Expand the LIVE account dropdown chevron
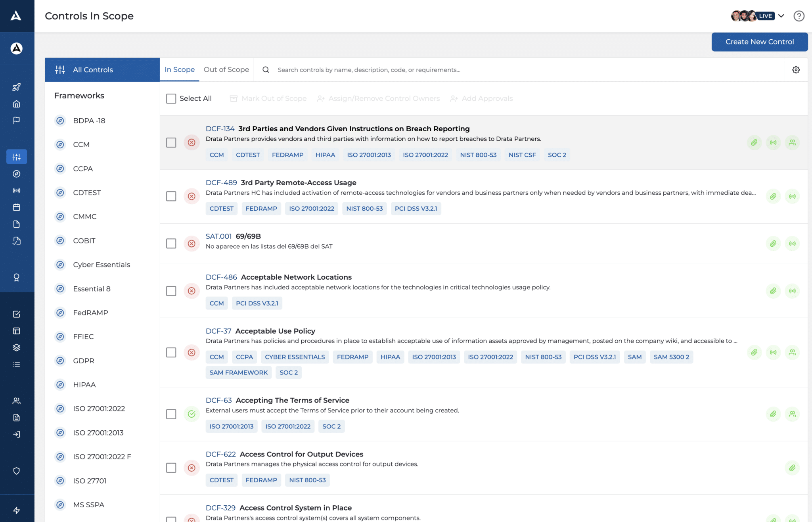Screen dimensions: 812x522 [781, 16]
